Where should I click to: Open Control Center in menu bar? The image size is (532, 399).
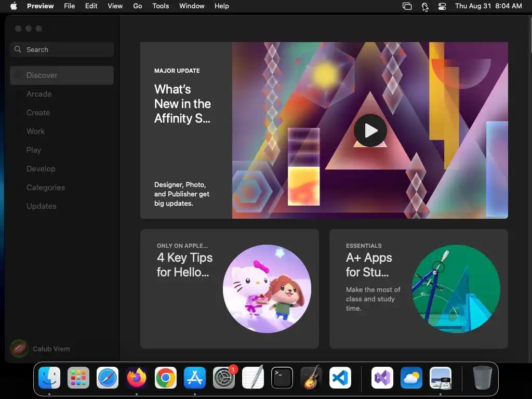tap(442, 6)
